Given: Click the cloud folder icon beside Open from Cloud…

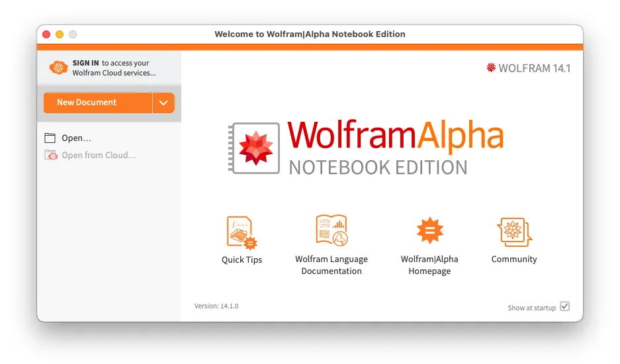Looking at the screenshot, I should click(50, 155).
